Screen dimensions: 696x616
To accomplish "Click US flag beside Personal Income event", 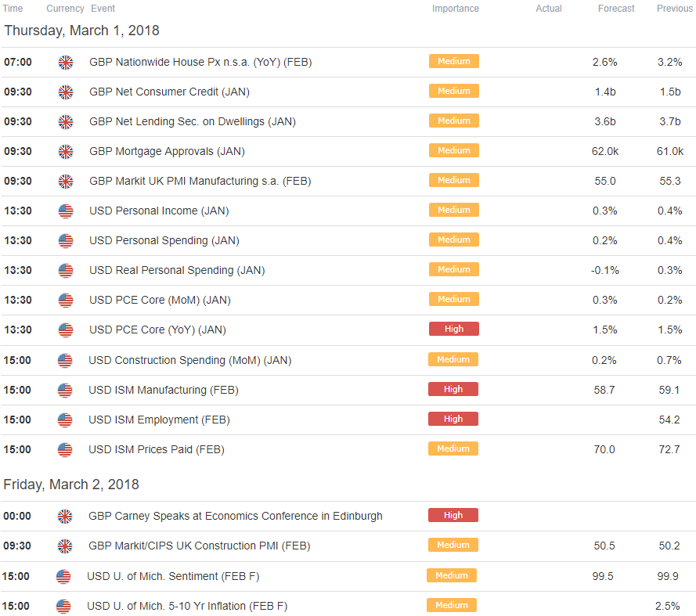I will 66,211.
